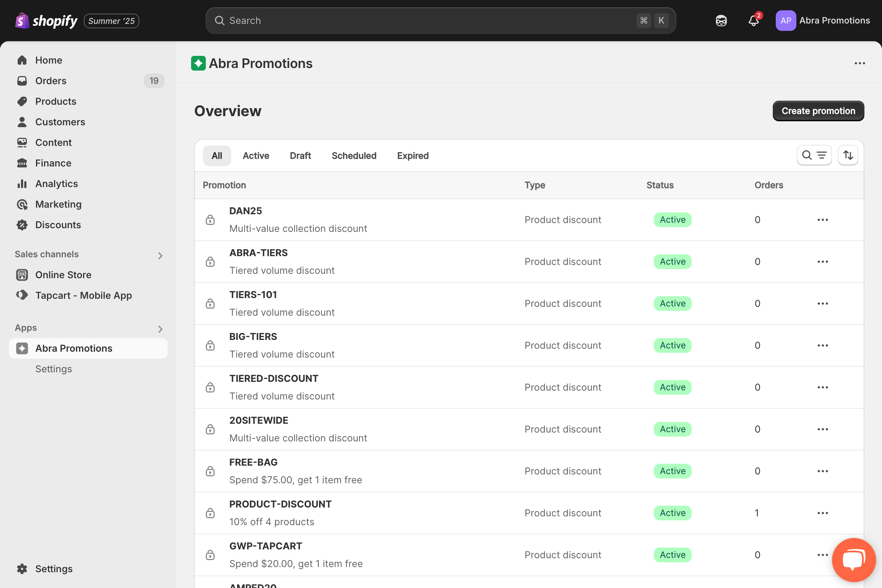Open actions menu for ABRA-TIERS row
Screen dimensions: 882x588
(x=823, y=262)
